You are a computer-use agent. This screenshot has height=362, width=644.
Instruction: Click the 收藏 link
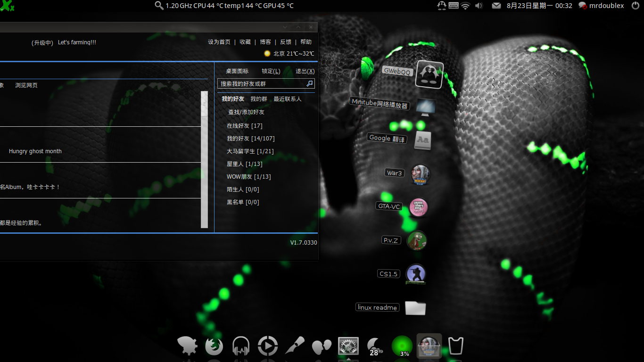(245, 42)
